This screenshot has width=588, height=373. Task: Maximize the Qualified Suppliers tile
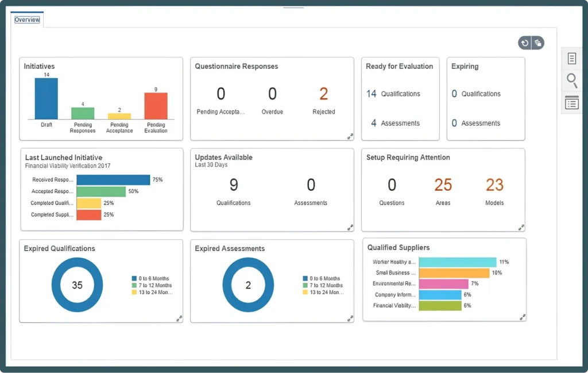(x=522, y=317)
